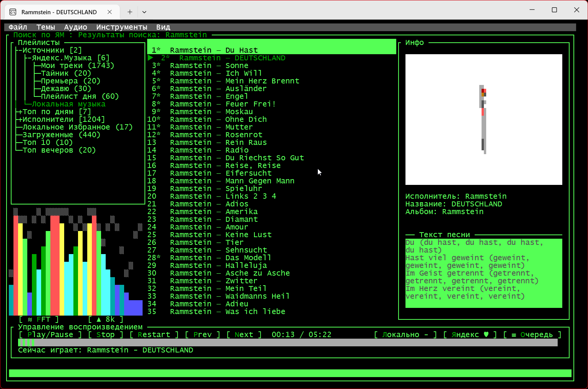
Task: Click the terminal icon on the tab
Action: pyautogui.click(x=13, y=12)
